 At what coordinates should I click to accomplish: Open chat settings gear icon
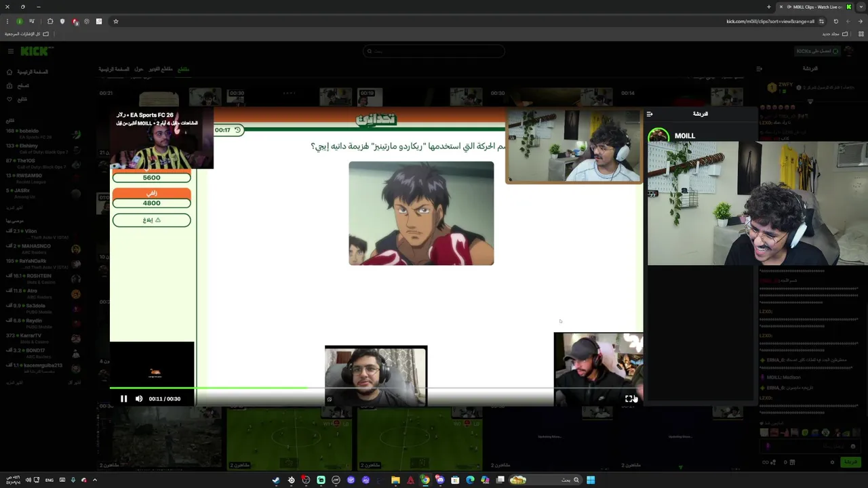tap(832, 462)
